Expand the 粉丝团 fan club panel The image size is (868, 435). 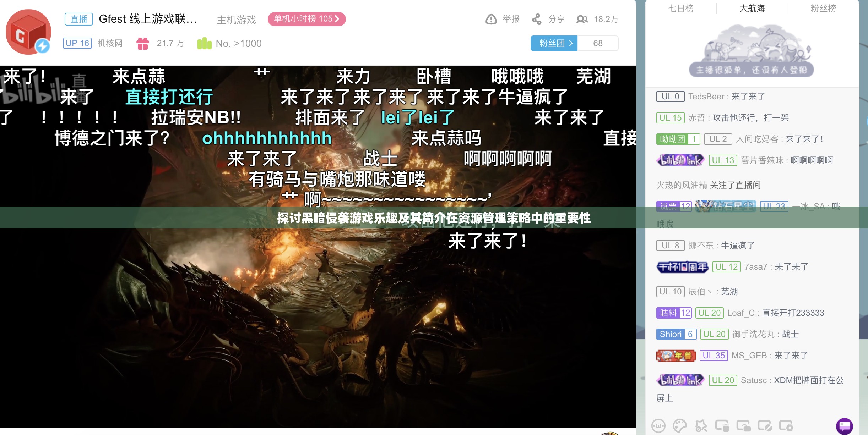click(554, 43)
